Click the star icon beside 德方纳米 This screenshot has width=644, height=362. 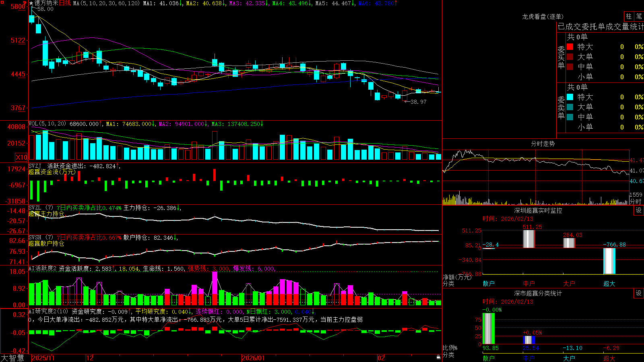[31, 3]
